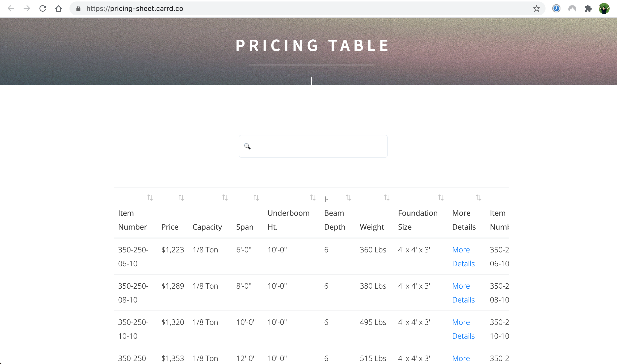
Task: Select the 4' x 4' x 3' cell in 380 Lbs row
Action: [x=414, y=286]
